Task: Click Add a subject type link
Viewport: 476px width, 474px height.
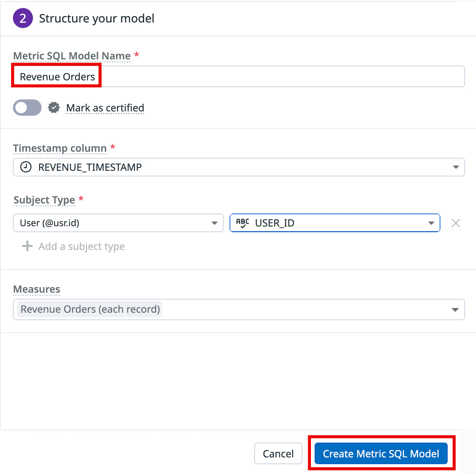Action: point(81,246)
